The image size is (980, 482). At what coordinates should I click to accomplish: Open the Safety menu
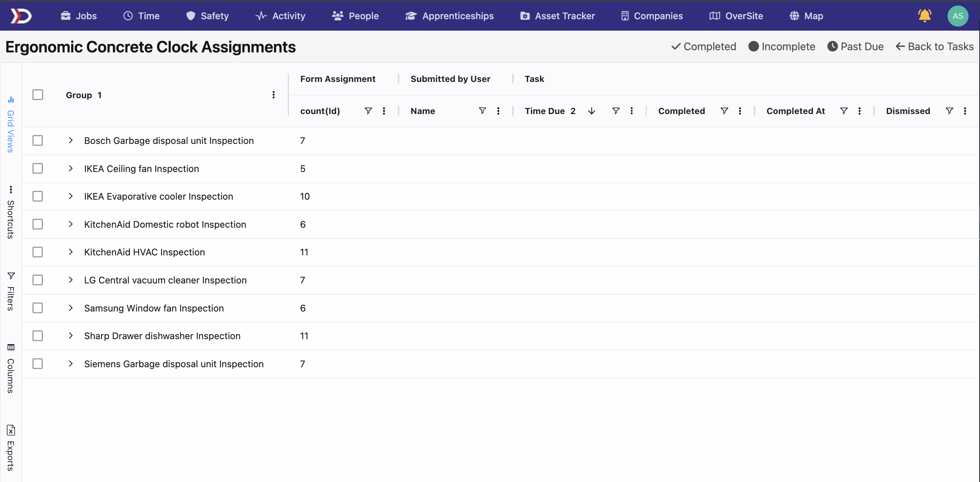(x=207, y=16)
